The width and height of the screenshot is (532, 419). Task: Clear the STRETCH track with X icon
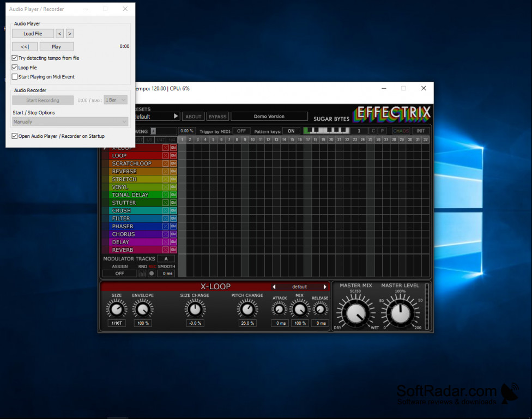165,179
